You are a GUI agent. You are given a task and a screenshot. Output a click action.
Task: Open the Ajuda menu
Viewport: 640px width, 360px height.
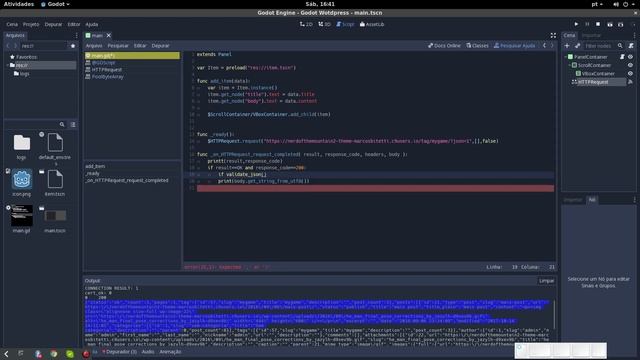point(91,24)
